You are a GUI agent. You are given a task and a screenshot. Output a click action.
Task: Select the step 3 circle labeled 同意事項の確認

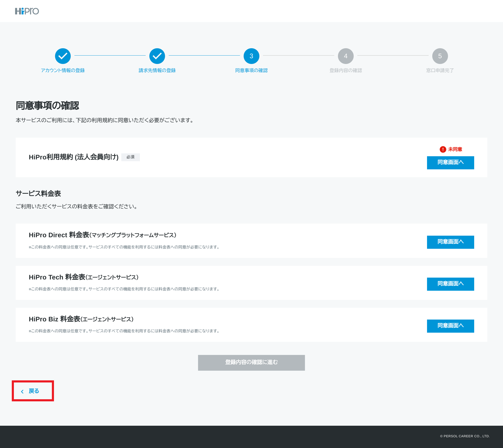pos(251,56)
